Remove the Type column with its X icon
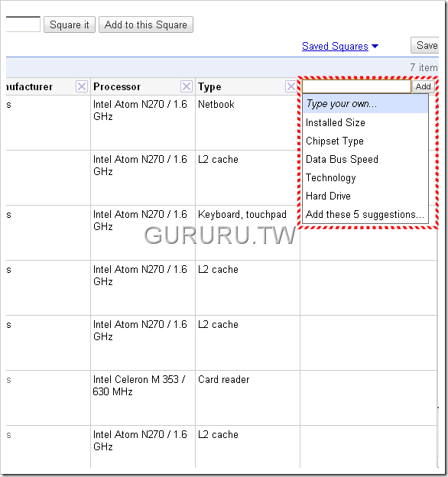 click(x=291, y=86)
